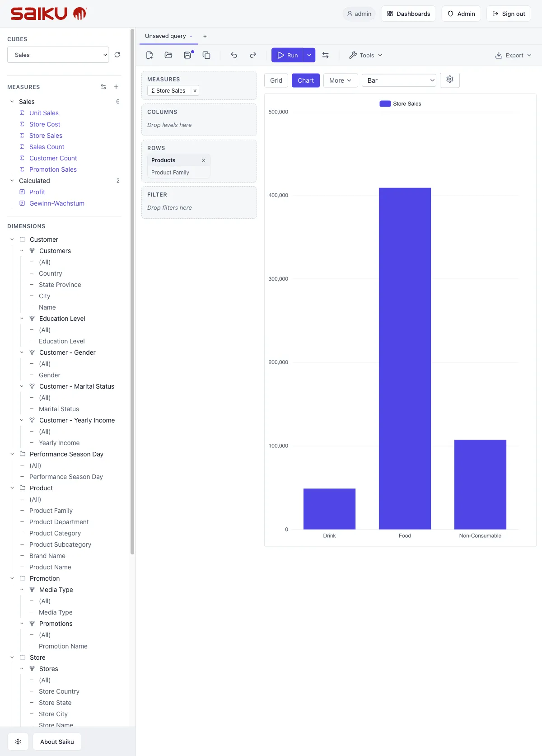Screen dimensions: 542x756
Task: Click the Food bar in chart
Action: click(405, 358)
